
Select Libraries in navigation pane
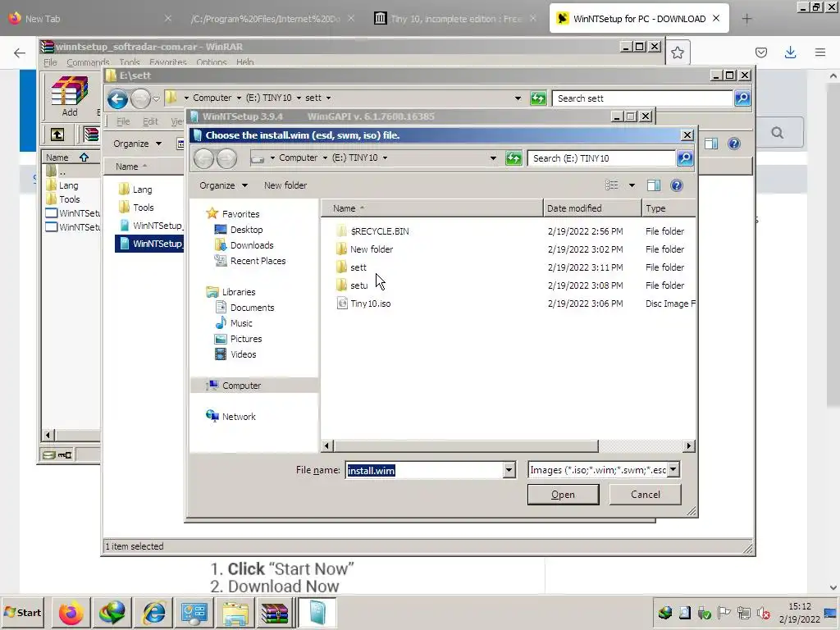[x=231, y=292]
